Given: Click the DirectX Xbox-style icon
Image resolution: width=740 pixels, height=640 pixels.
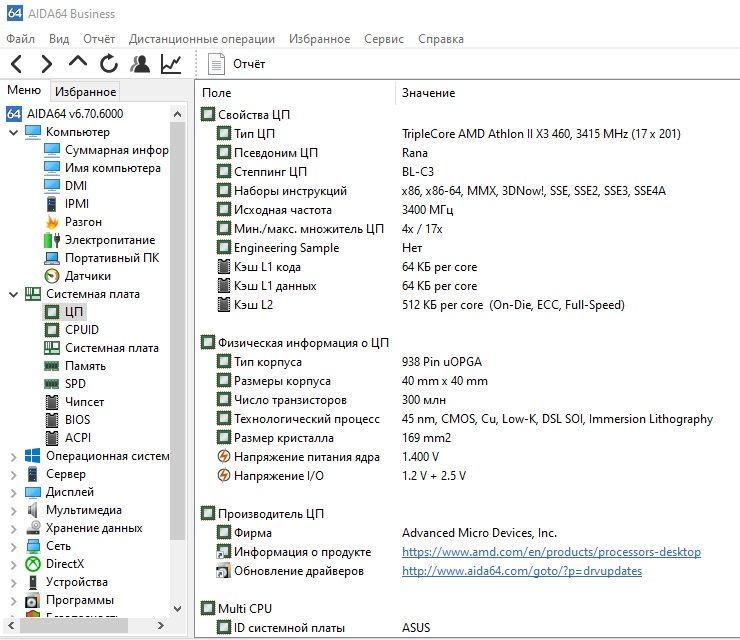Looking at the screenshot, I should pyautogui.click(x=33, y=564).
